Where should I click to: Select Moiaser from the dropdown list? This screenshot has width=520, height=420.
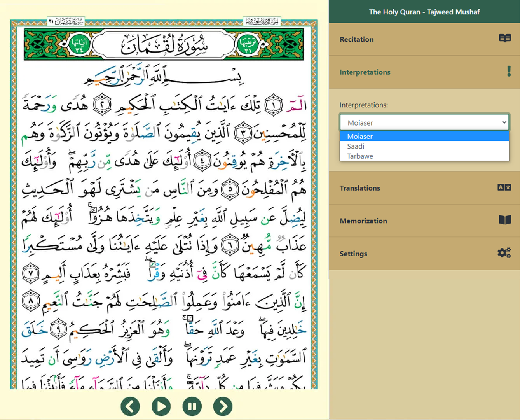[424, 136]
